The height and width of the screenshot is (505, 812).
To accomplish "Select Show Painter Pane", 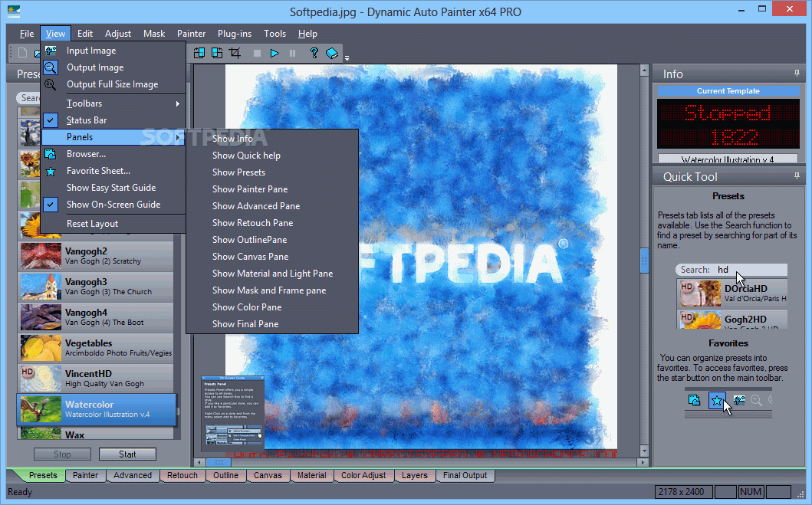I will pyautogui.click(x=272, y=189).
